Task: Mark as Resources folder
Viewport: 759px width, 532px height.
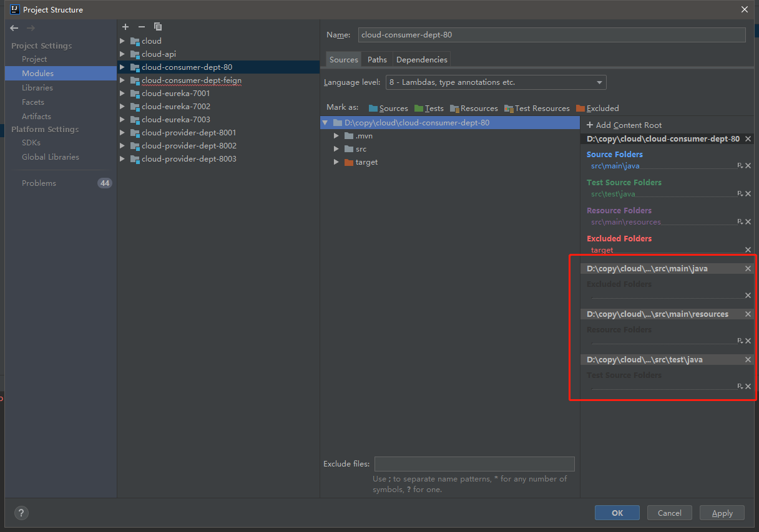Action: tap(474, 109)
